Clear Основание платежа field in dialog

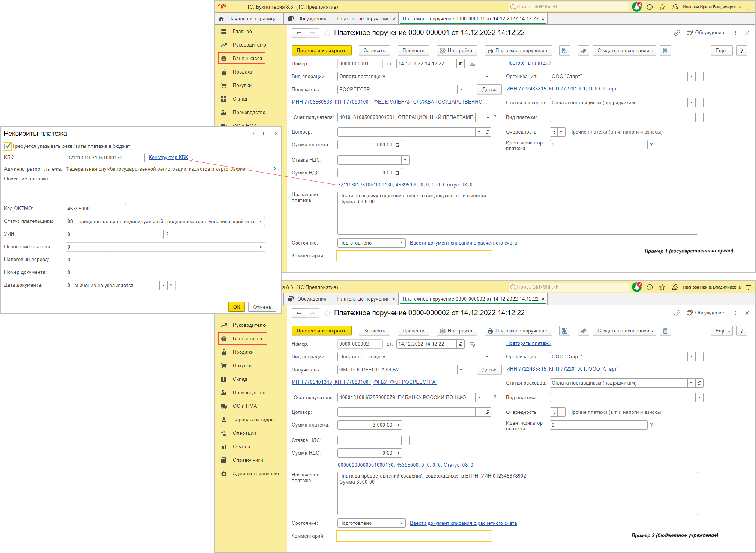261,247
